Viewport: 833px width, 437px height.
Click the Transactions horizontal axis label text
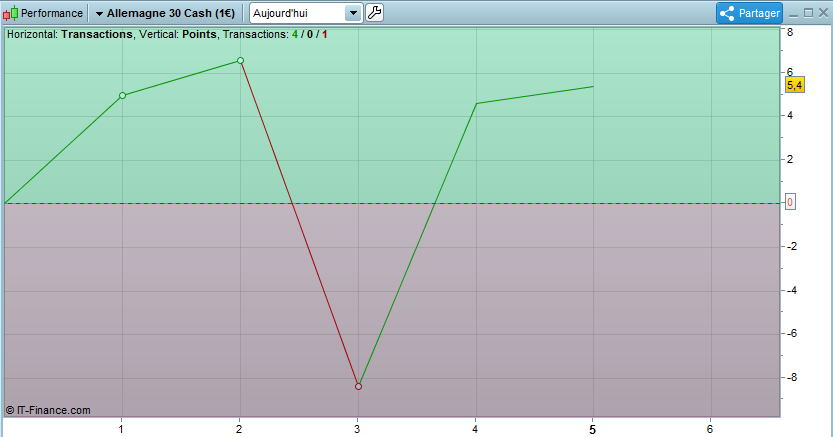[97, 35]
